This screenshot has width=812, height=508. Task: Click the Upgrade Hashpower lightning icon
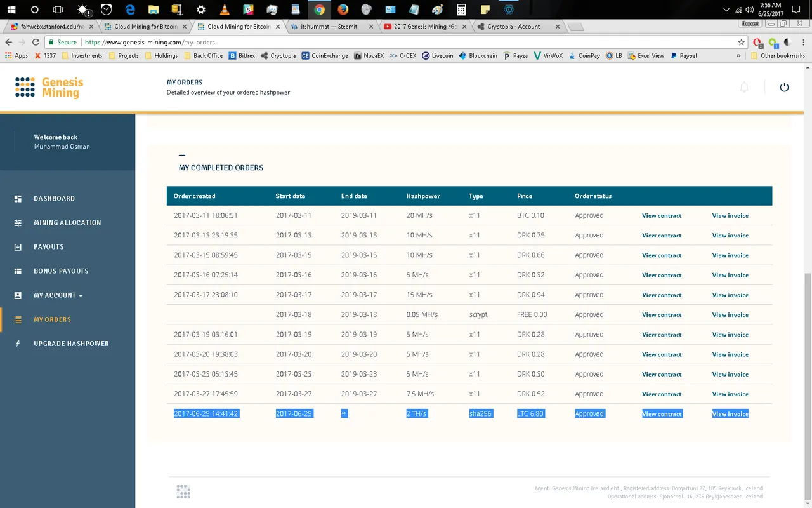[x=18, y=344]
